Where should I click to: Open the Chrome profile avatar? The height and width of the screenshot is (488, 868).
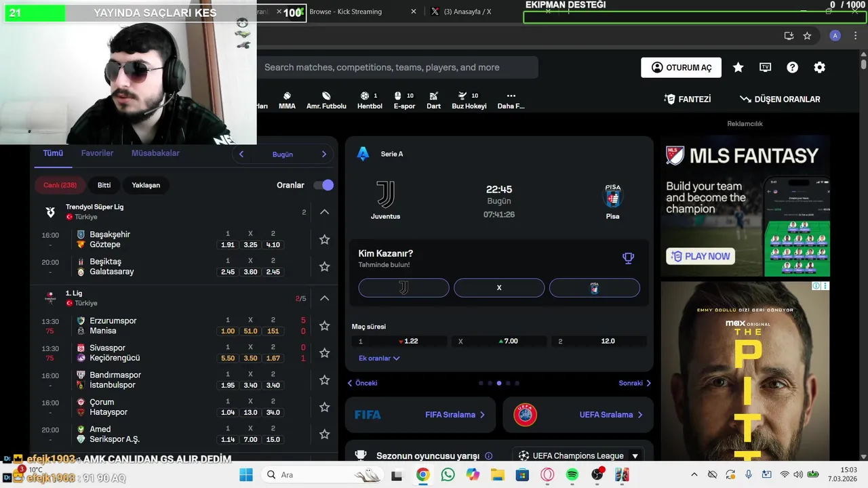pyautogui.click(x=835, y=36)
